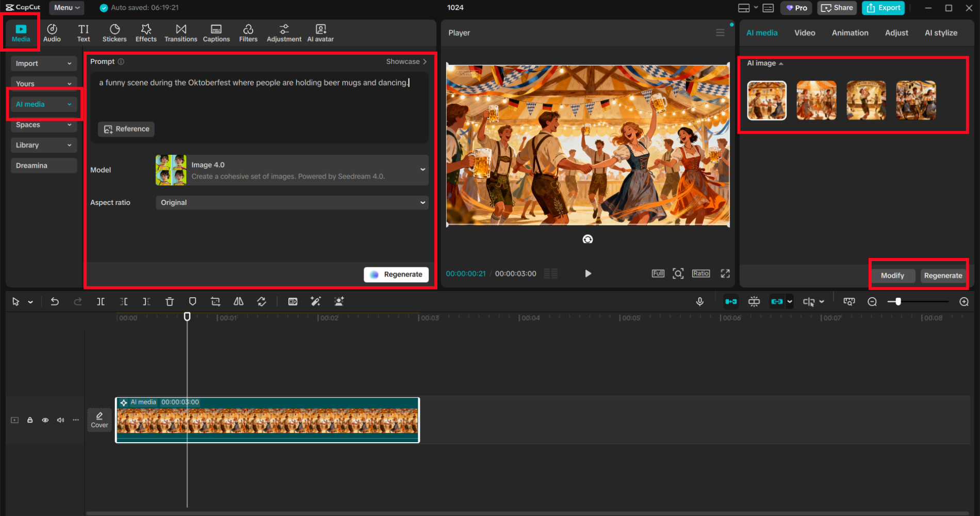The width and height of the screenshot is (980, 516).
Task: Open the Menu dropdown
Action: click(66, 7)
